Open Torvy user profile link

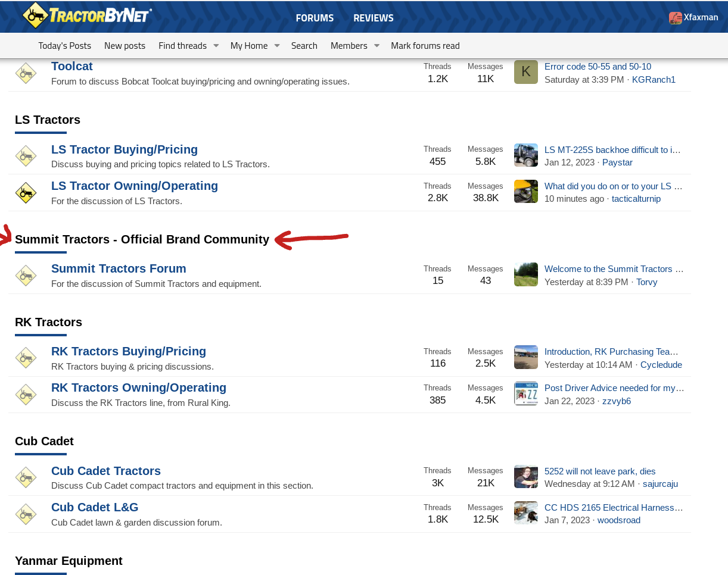[646, 282]
